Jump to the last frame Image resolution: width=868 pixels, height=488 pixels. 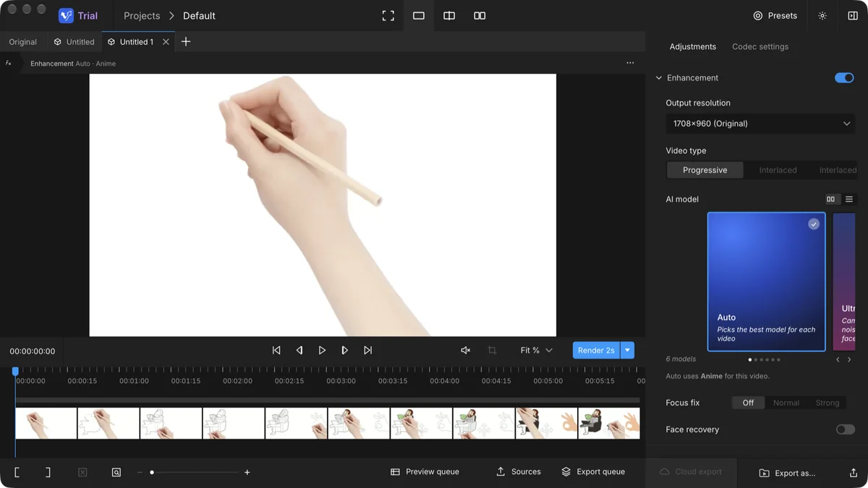click(368, 350)
